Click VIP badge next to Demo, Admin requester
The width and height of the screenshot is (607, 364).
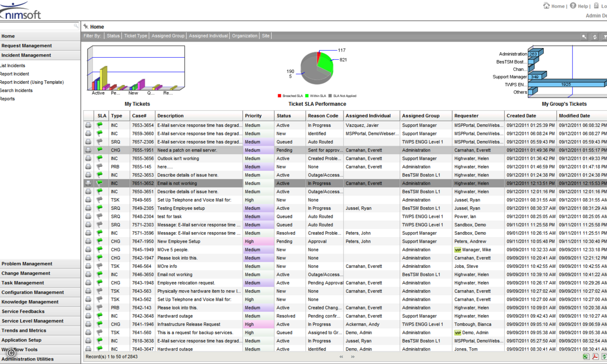coord(458,333)
